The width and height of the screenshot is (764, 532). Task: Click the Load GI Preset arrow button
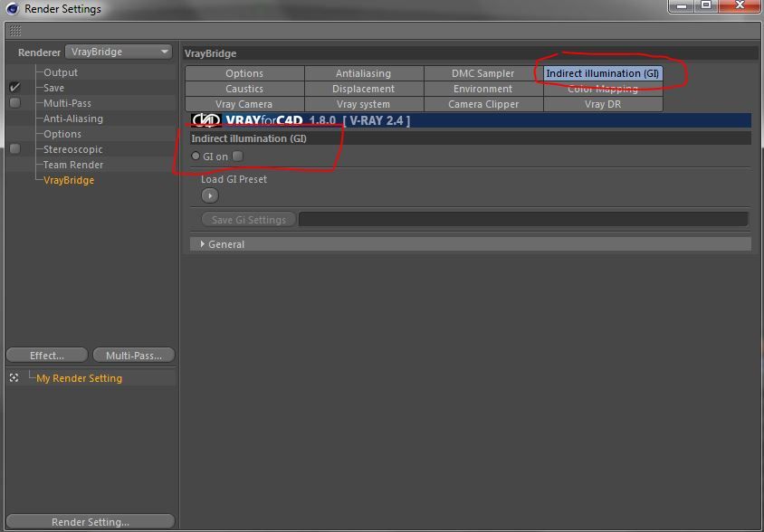(x=209, y=195)
